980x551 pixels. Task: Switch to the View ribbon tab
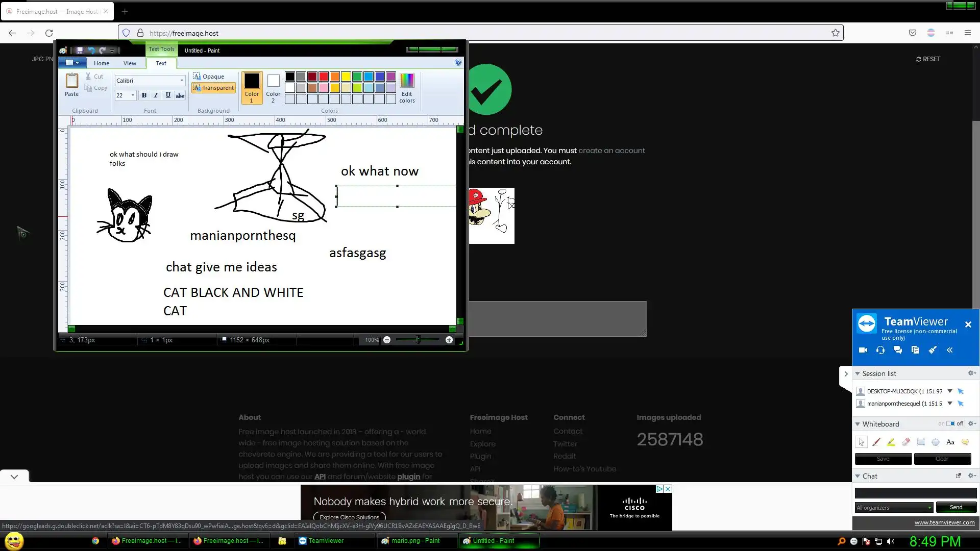coord(130,63)
